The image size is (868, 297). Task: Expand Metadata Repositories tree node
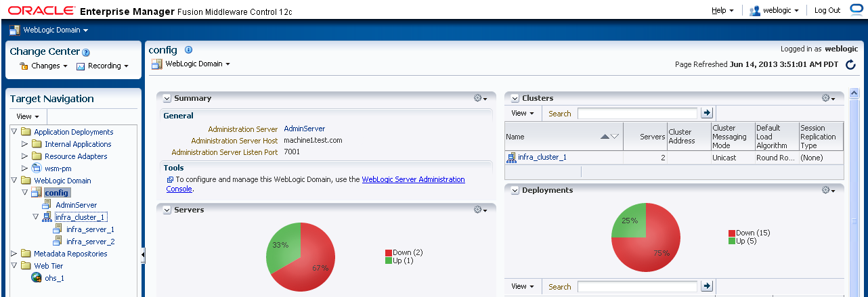point(15,254)
